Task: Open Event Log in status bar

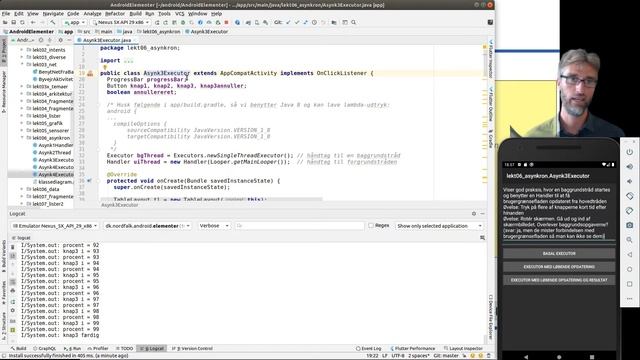Action: pyautogui.click(x=369, y=349)
